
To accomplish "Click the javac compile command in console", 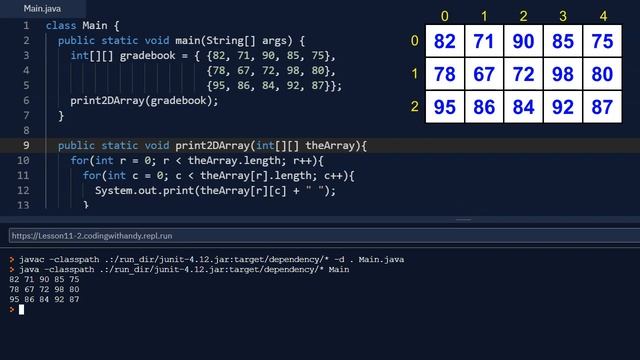I will (x=211, y=260).
